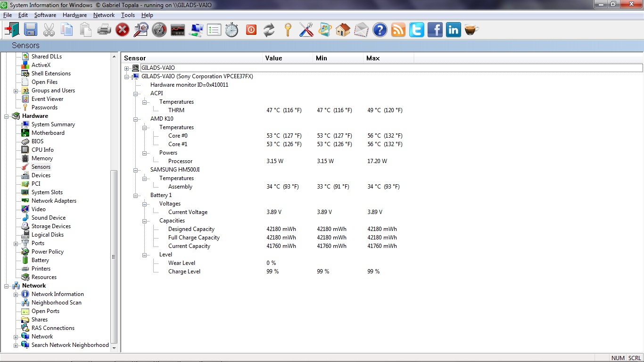Select Motherboard in sidebar tree
Screen dimensions: 644x362
(48, 133)
